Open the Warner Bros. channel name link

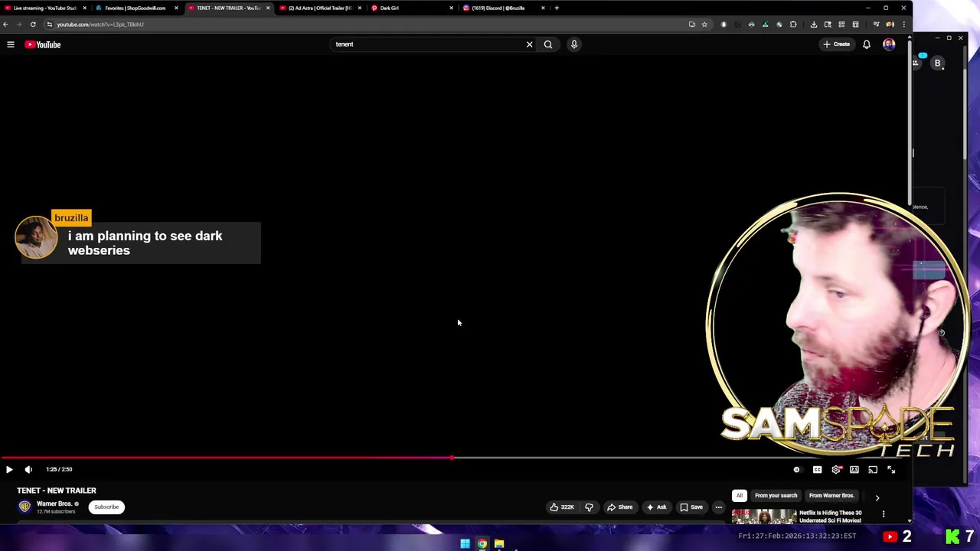(54, 504)
